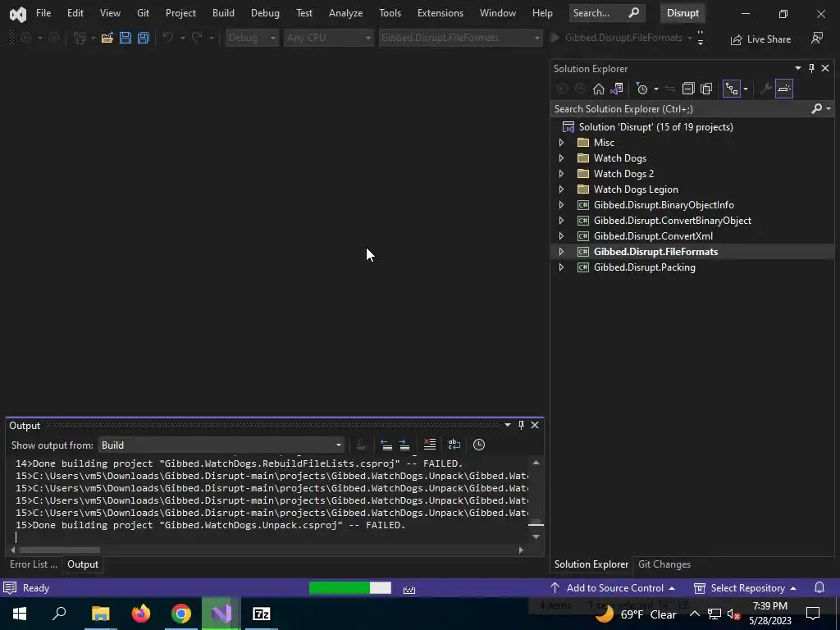This screenshot has height=630, width=840.
Task: Click the Output horizontal scrollbar
Action: coord(59,550)
